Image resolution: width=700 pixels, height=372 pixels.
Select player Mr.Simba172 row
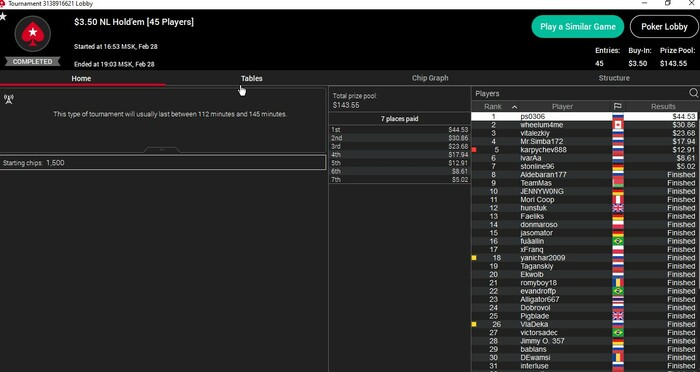[584, 142]
